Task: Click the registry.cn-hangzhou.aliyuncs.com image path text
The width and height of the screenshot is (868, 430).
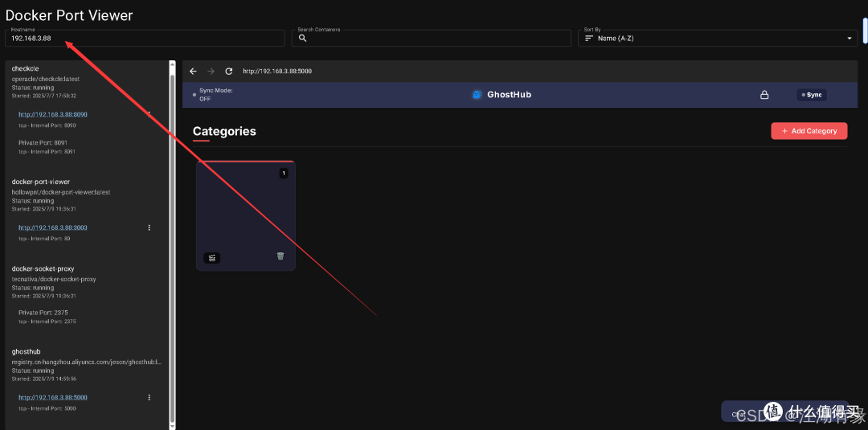Action: (x=86, y=362)
